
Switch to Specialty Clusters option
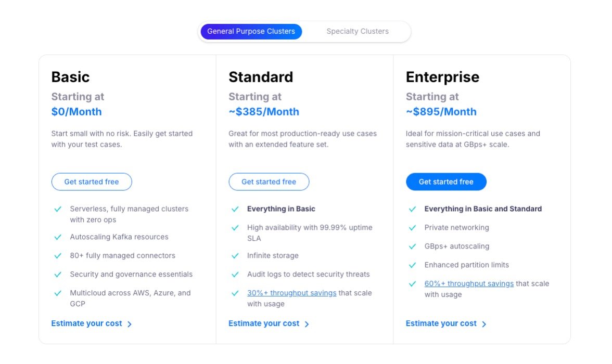[x=358, y=31]
